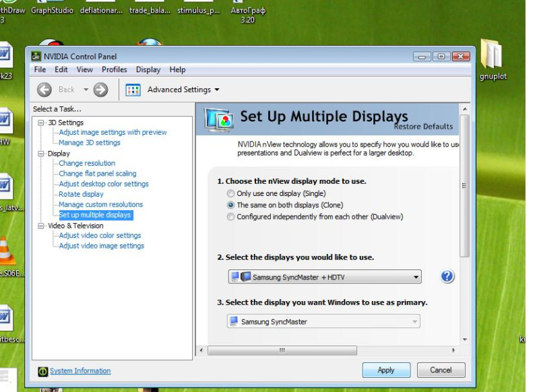Screen dimensions: 539x392
Task: Click the Restore Defaults link
Action: (x=424, y=127)
